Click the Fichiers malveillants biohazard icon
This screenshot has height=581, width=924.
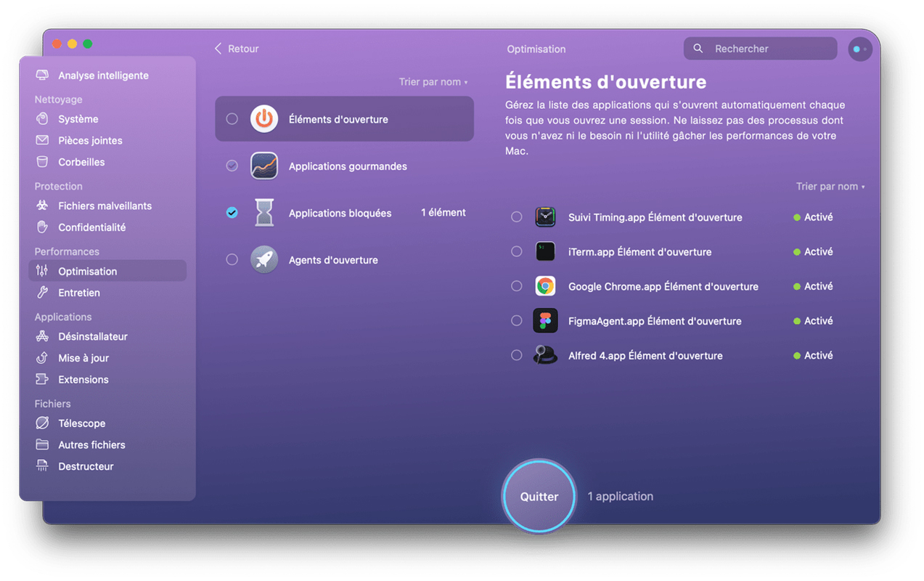click(x=42, y=206)
